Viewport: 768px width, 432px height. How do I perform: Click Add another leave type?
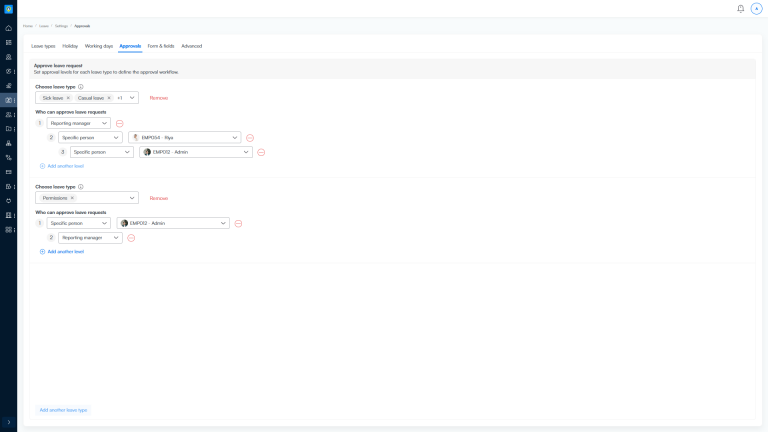point(63,410)
